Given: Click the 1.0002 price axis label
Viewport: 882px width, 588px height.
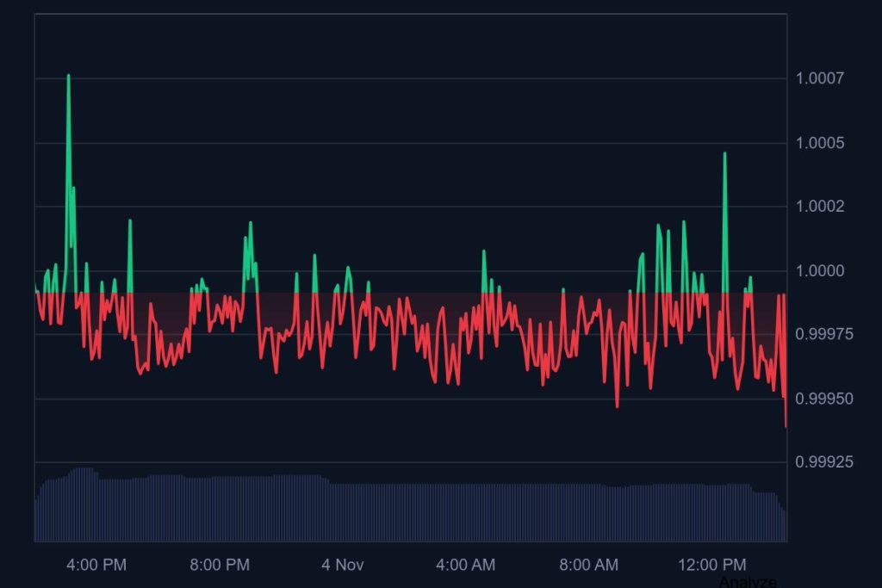Looking at the screenshot, I should [819, 207].
